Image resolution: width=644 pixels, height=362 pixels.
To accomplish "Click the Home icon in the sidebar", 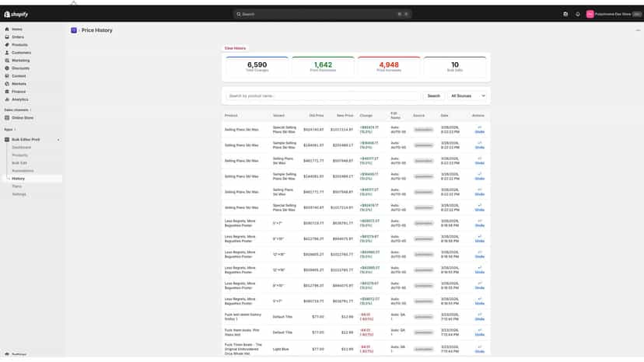I will 7,30.
